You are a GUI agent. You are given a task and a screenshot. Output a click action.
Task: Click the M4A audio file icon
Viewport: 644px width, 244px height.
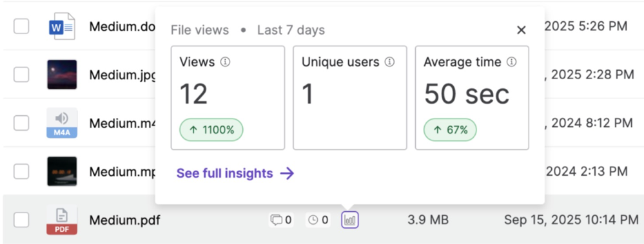tap(62, 122)
